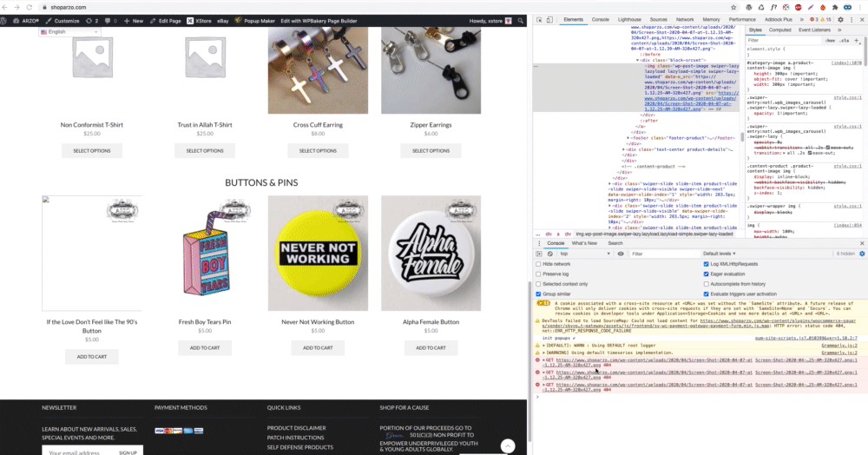Image resolution: width=868 pixels, height=455 pixels.
Task: Reload the page with refresh icon
Action: (x=30, y=7)
